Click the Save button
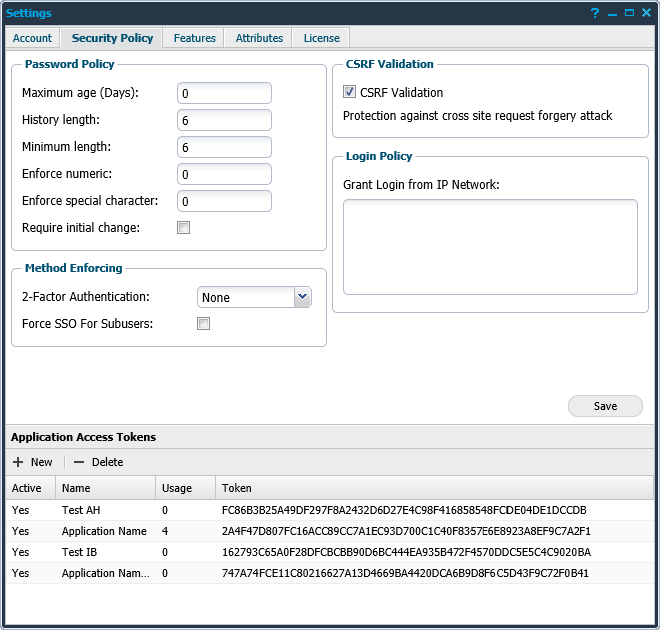The width and height of the screenshot is (660, 630). [605, 406]
